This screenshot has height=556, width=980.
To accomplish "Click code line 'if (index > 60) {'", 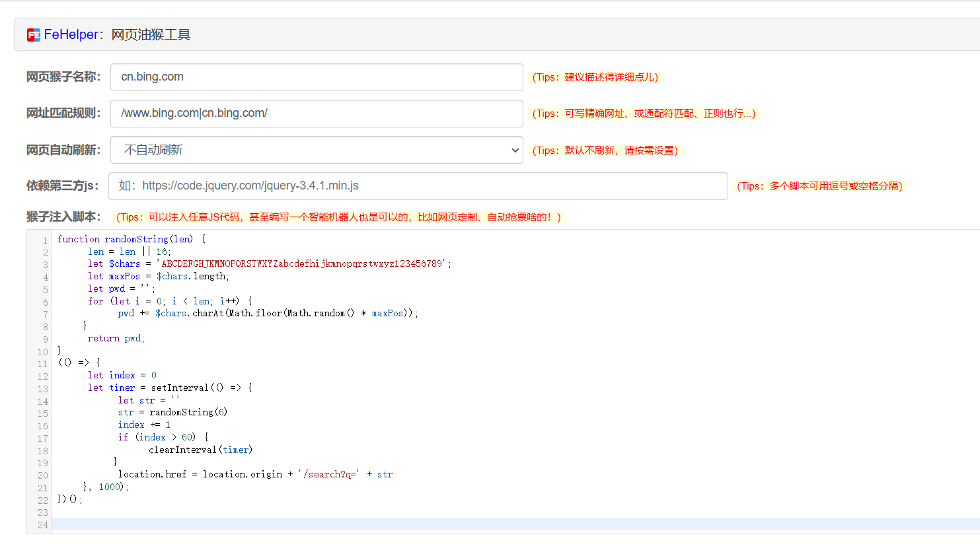I will (163, 437).
